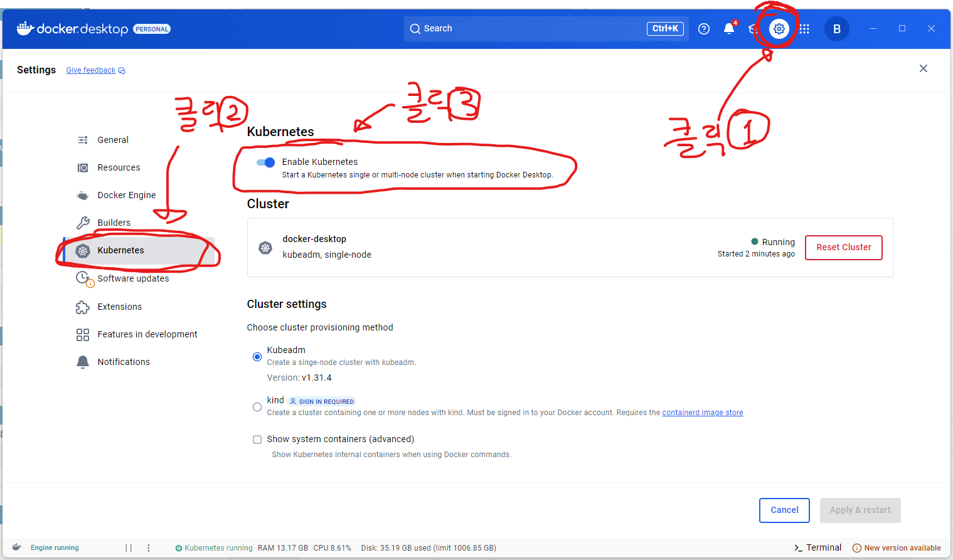This screenshot has height=560, width=953.
Task: Open Settings gear icon in header
Action: tap(779, 29)
